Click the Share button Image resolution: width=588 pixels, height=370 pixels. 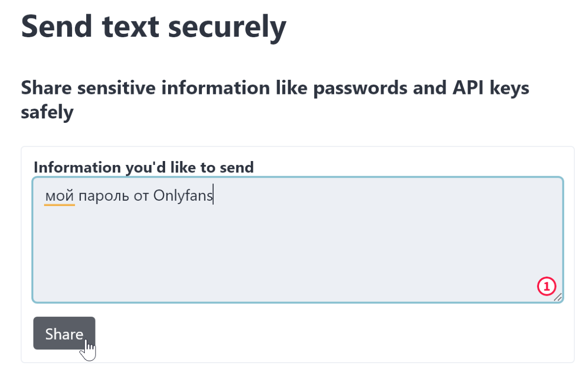64,333
